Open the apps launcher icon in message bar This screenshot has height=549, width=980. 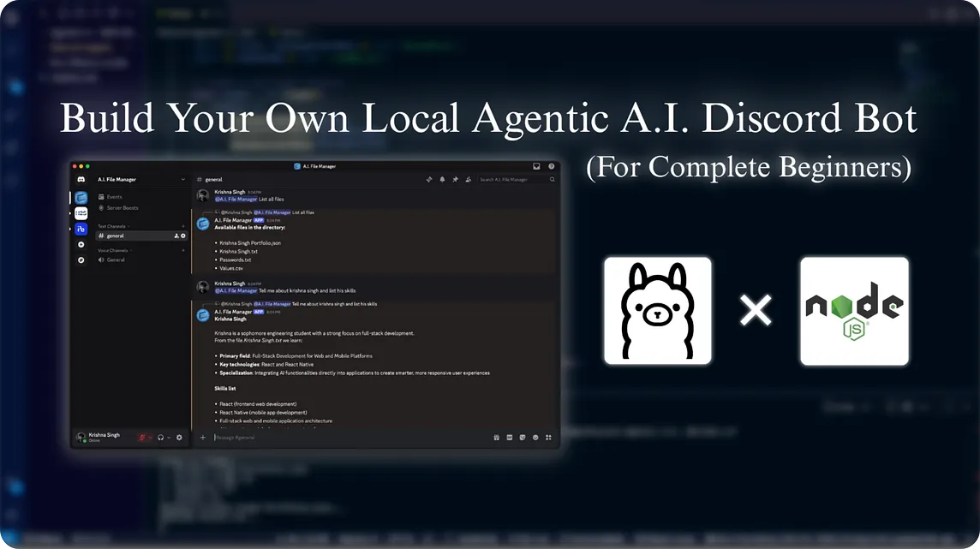(549, 437)
